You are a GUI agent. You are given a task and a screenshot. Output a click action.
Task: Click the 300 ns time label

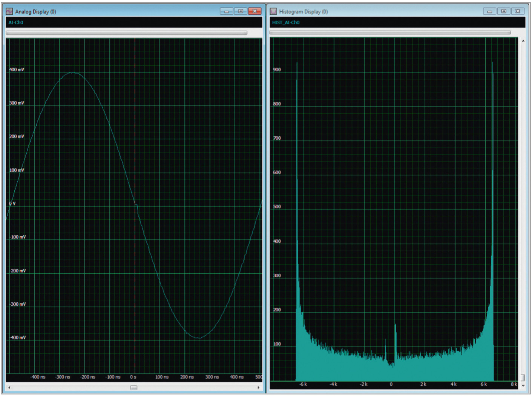coord(212,377)
